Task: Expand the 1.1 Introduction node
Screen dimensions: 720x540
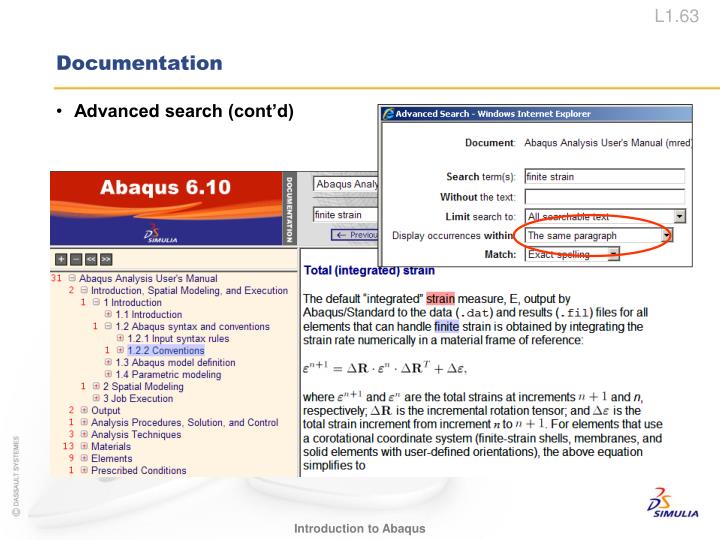Action: click(108, 314)
